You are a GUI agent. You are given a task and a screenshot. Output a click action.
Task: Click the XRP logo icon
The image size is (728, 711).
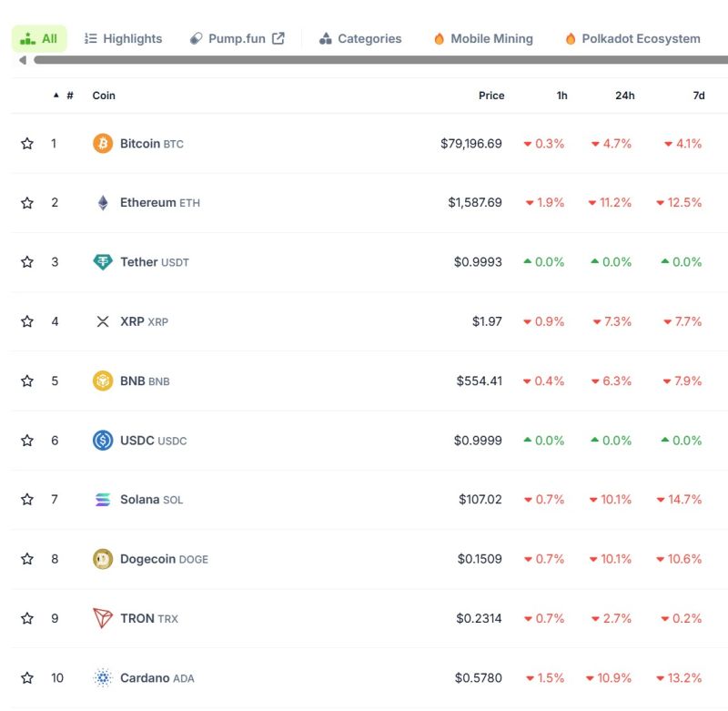coord(103,321)
